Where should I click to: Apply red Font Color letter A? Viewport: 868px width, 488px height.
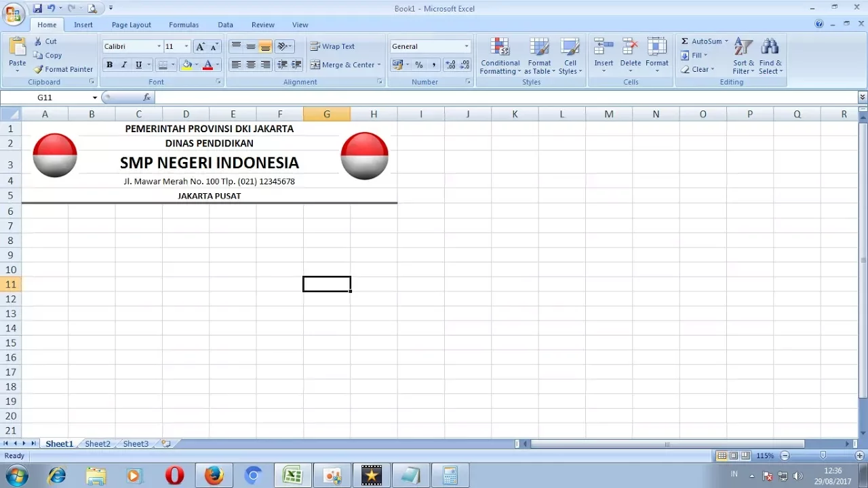tap(208, 65)
